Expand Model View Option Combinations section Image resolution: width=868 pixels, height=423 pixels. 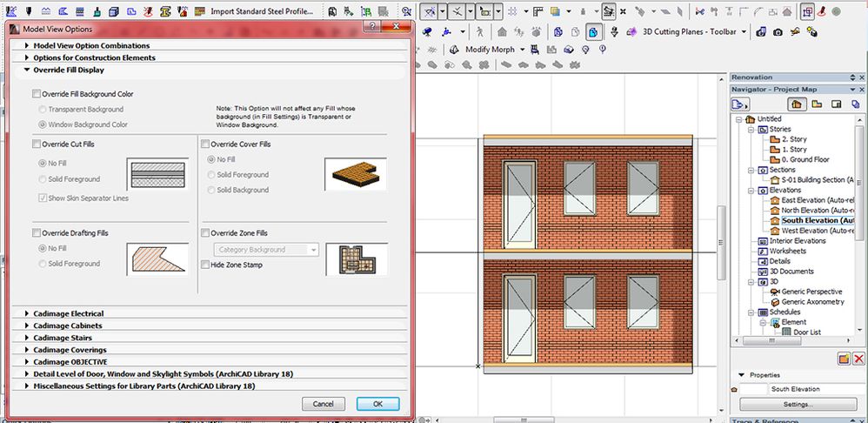tap(91, 45)
